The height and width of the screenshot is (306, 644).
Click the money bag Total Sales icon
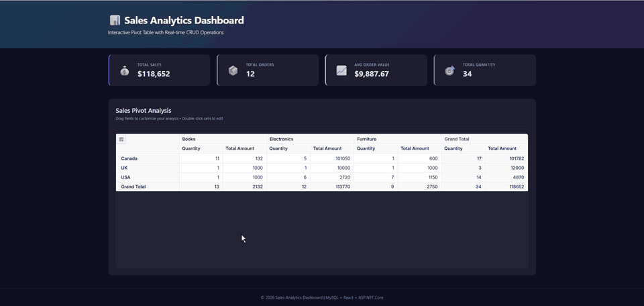coord(125,70)
